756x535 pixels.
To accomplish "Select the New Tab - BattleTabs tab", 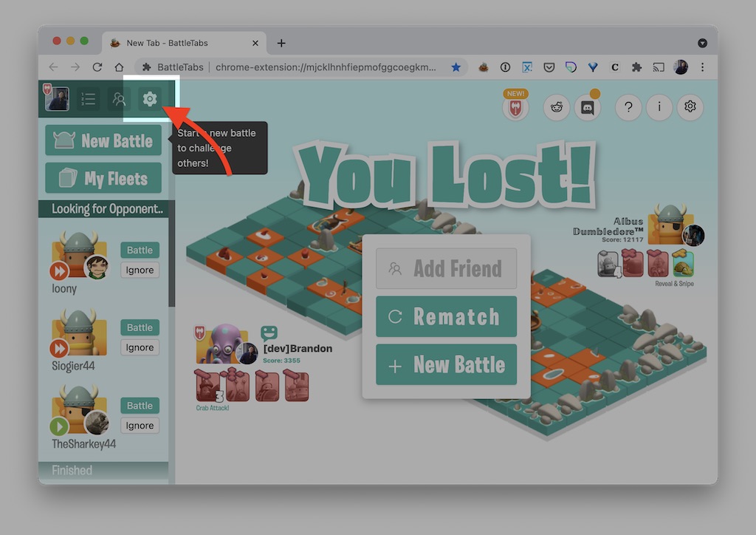I will click(x=184, y=43).
